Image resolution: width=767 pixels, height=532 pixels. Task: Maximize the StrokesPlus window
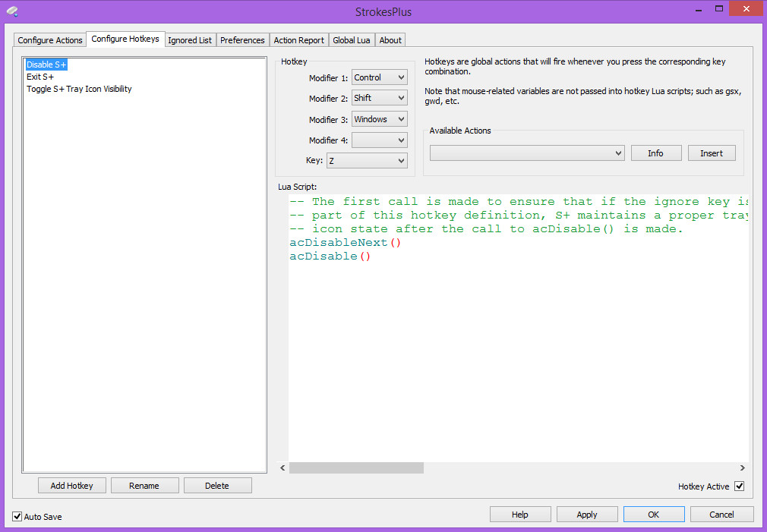click(x=719, y=9)
